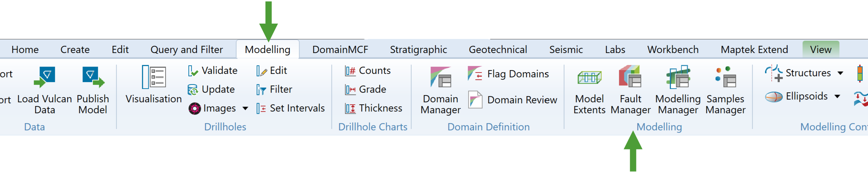The width and height of the screenshot is (868, 172).
Task: Open the drillhole Thickness chart
Action: coord(374,108)
